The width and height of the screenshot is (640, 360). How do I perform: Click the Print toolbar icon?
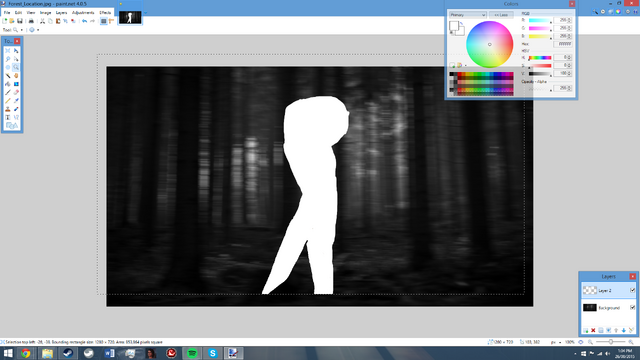pyautogui.click(x=31, y=21)
